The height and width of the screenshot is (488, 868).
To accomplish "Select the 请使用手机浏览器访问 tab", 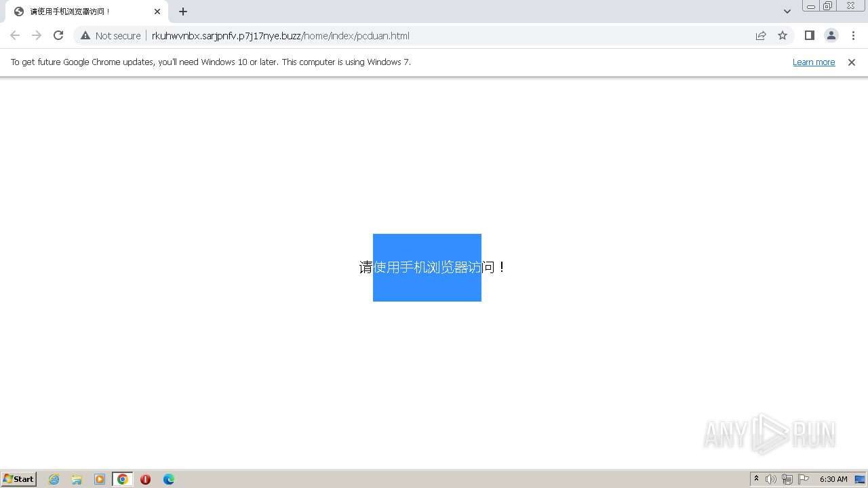I will pyautogui.click(x=86, y=12).
